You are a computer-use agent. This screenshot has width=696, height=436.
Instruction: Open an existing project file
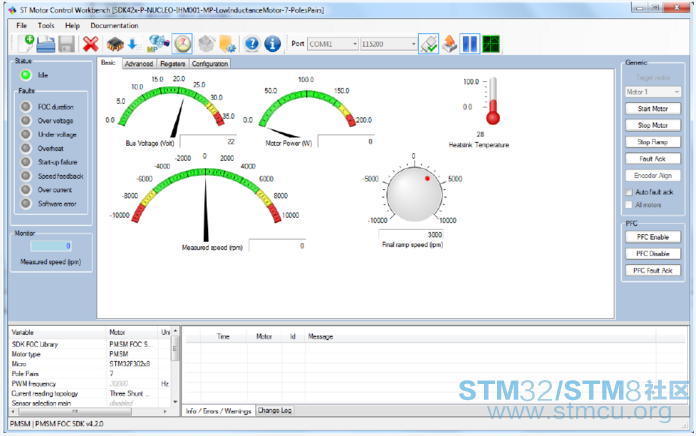46,44
